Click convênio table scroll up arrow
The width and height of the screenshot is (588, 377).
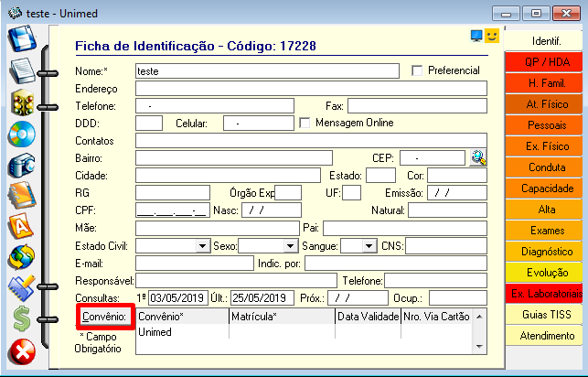coord(479,317)
